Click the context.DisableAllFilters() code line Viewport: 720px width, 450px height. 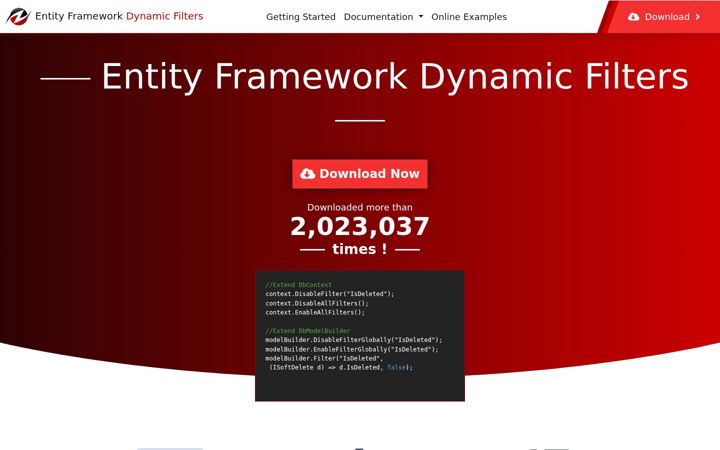[x=317, y=303]
